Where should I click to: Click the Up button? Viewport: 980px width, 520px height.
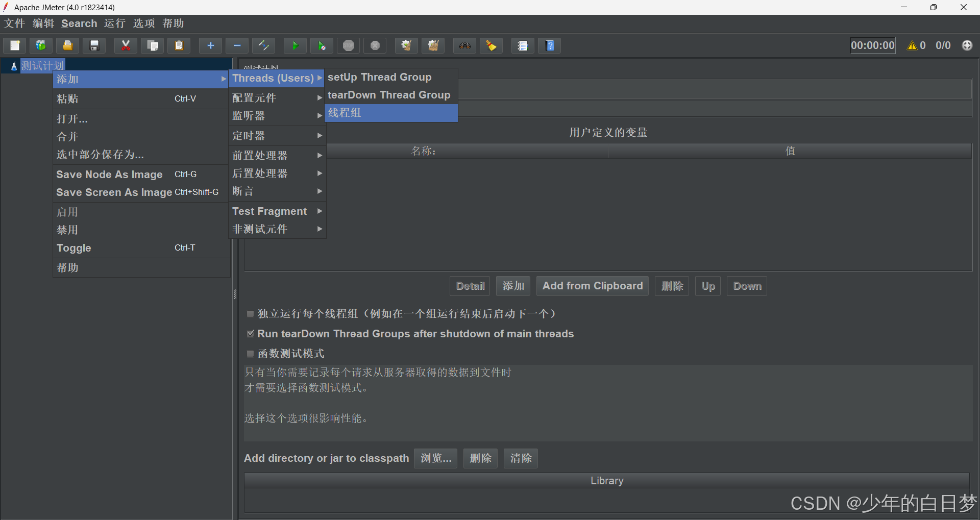[x=708, y=286]
